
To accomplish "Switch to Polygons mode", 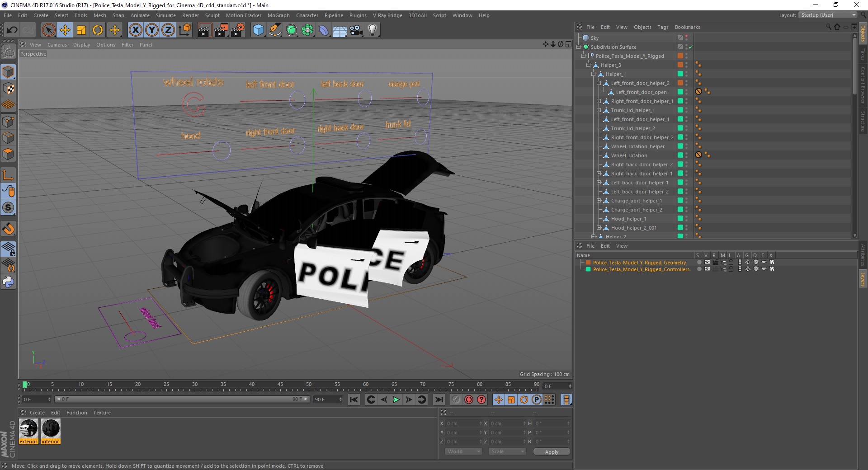I will 8,154.
